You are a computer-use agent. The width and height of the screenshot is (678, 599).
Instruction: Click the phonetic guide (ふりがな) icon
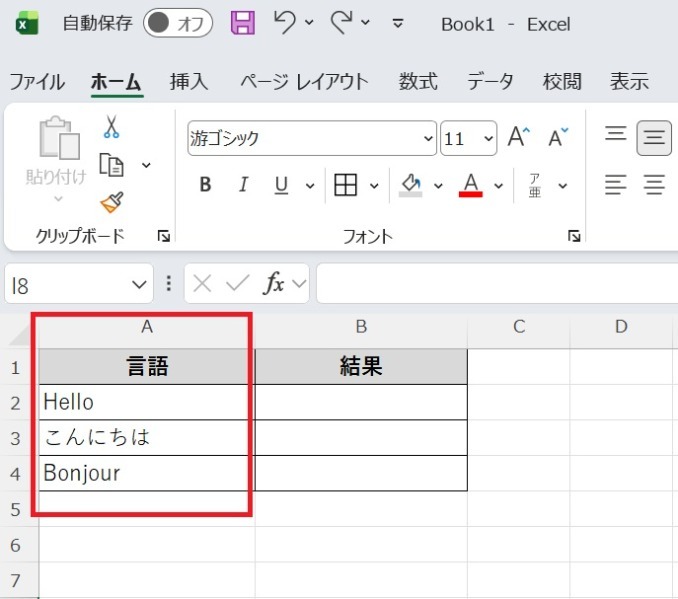point(535,185)
